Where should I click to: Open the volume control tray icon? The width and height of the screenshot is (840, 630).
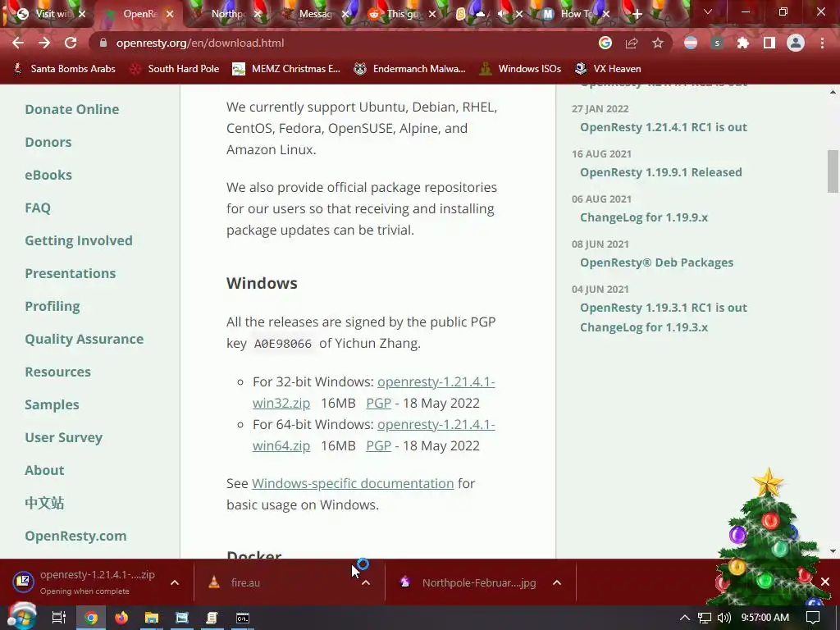(724, 618)
